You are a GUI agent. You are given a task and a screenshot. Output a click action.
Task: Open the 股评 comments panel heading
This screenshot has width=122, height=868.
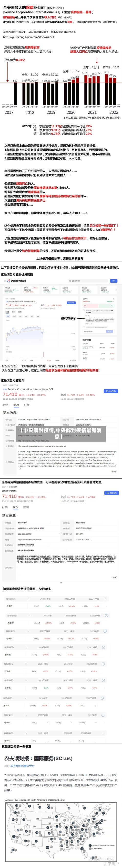pyautogui.click(x=85, y=299)
